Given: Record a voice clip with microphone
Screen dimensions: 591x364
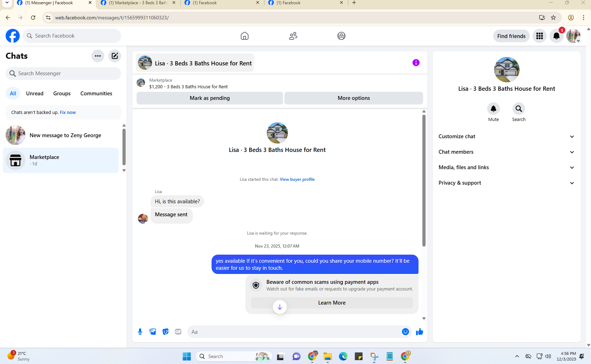Looking at the screenshot, I should [140, 332].
